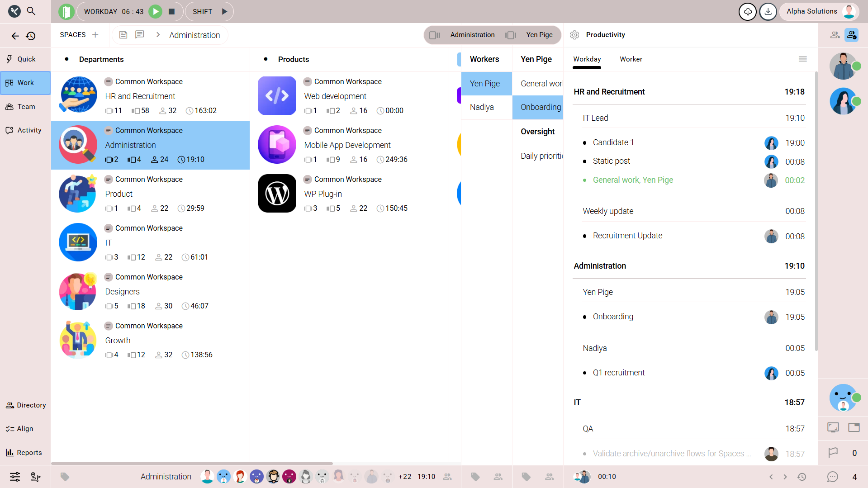
Task: Open the Productivity panel hamburger menu
Action: point(803,59)
